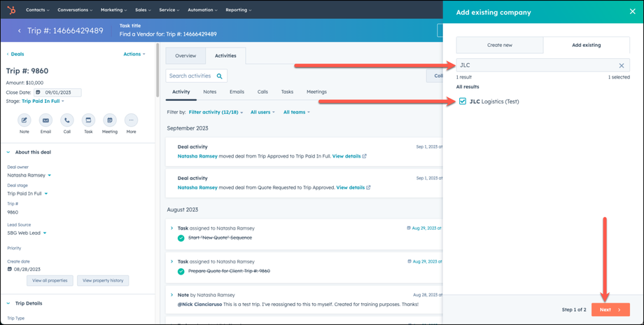Collapse the About this deal section
Image resolution: width=644 pixels, height=325 pixels.
8,153
